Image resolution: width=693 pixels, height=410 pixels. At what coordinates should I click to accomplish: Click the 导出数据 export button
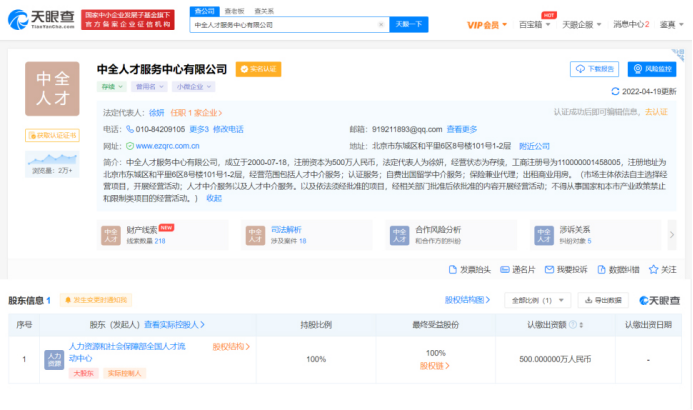pos(604,300)
